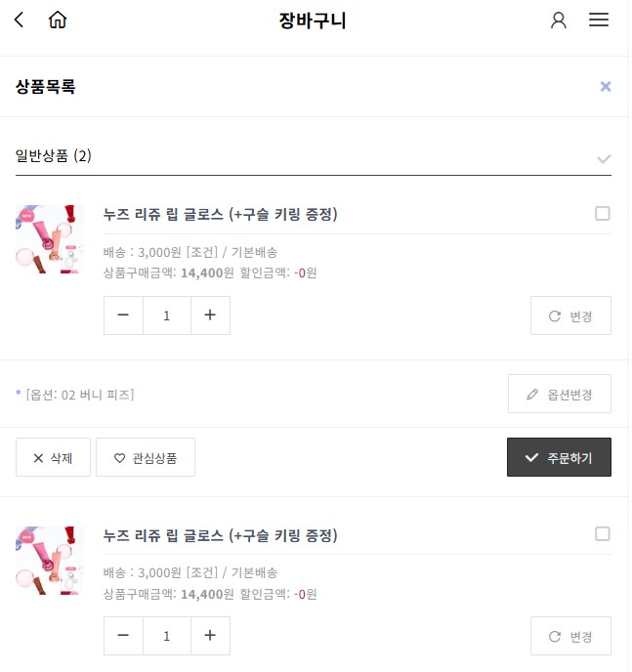Decrease quantity of second item with minus
This screenshot has height=672, width=632.
click(124, 637)
